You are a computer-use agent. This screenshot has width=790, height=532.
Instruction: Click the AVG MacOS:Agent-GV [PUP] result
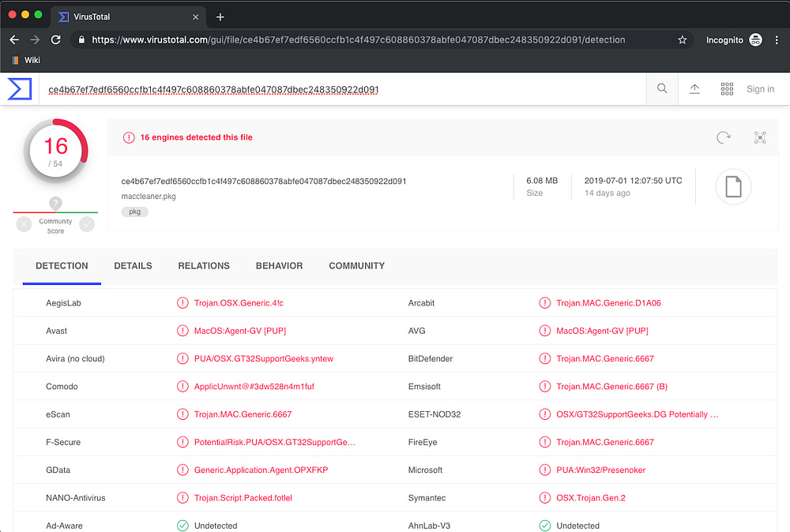tap(602, 331)
